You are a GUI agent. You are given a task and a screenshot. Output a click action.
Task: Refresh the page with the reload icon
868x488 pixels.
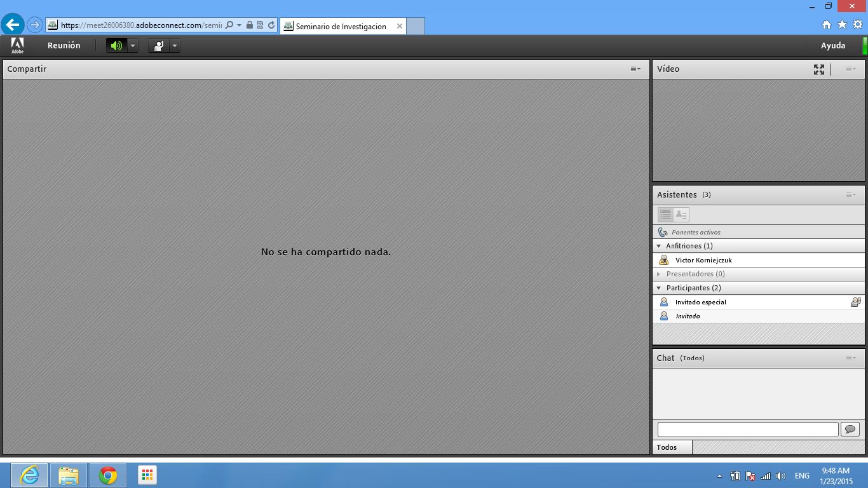coord(271,25)
